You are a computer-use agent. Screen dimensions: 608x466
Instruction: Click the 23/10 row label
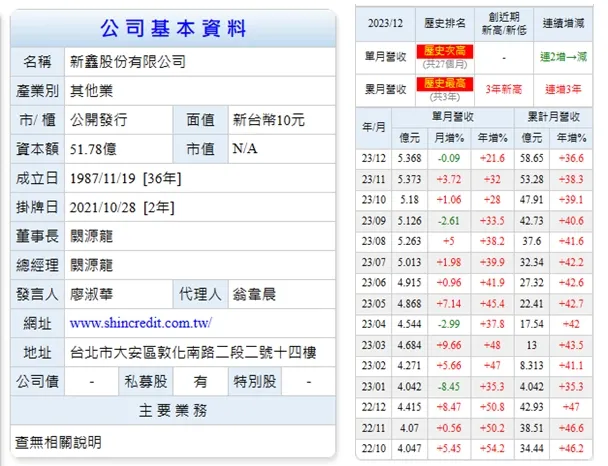pyautogui.click(x=374, y=200)
